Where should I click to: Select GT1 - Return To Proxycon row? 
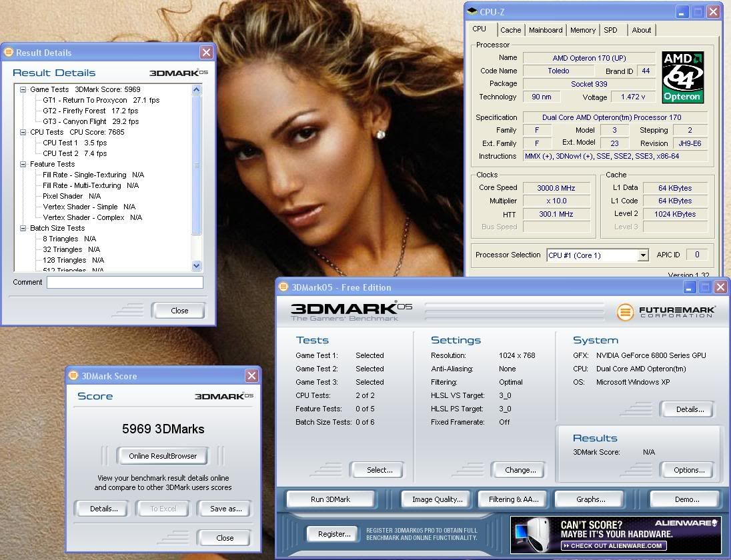tap(101, 100)
